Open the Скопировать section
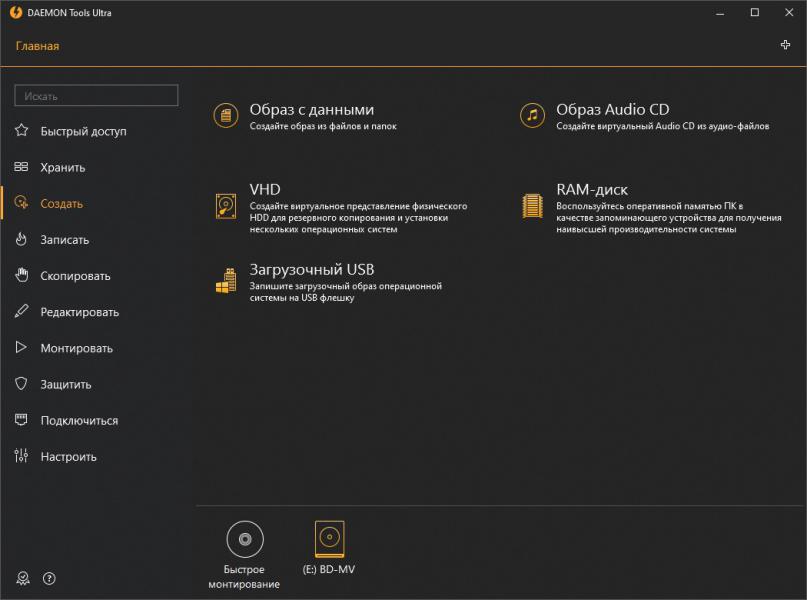 (x=75, y=276)
